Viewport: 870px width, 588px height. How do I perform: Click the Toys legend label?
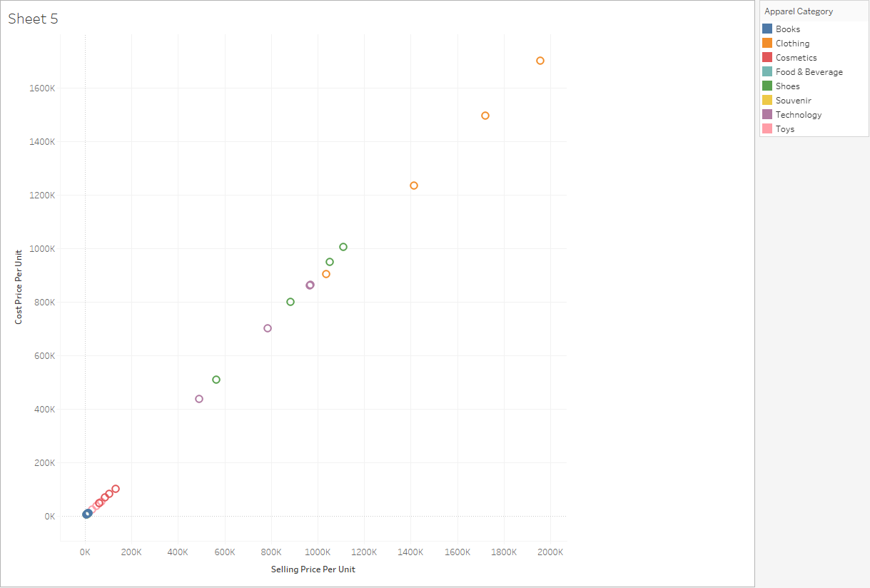click(785, 129)
